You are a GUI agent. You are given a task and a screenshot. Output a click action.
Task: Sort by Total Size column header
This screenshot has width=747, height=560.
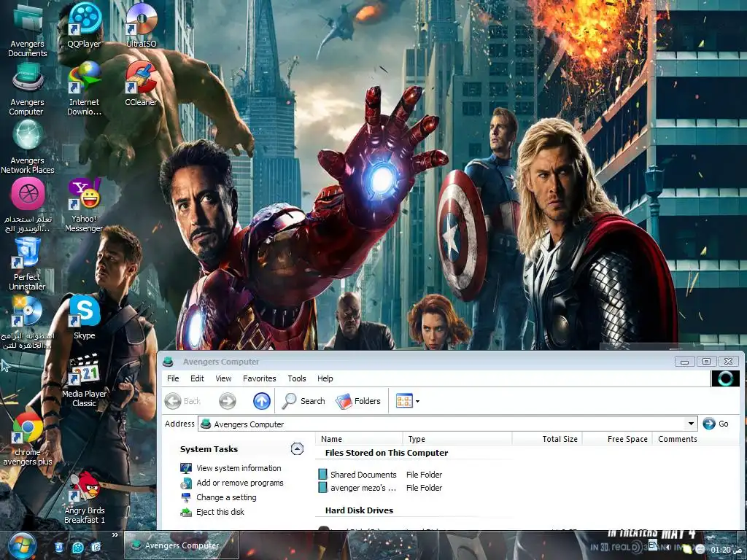[x=547, y=438]
